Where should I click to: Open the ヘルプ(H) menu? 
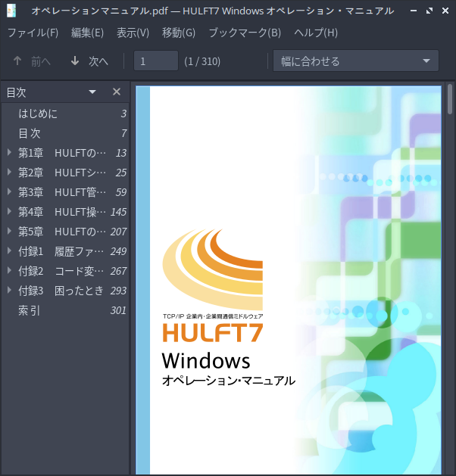pyautogui.click(x=316, y=33)
